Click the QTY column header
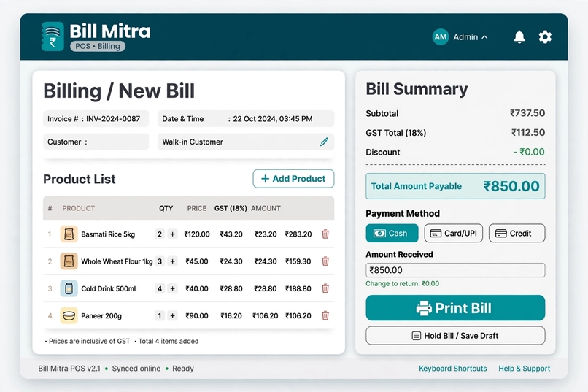 (166, 208)
